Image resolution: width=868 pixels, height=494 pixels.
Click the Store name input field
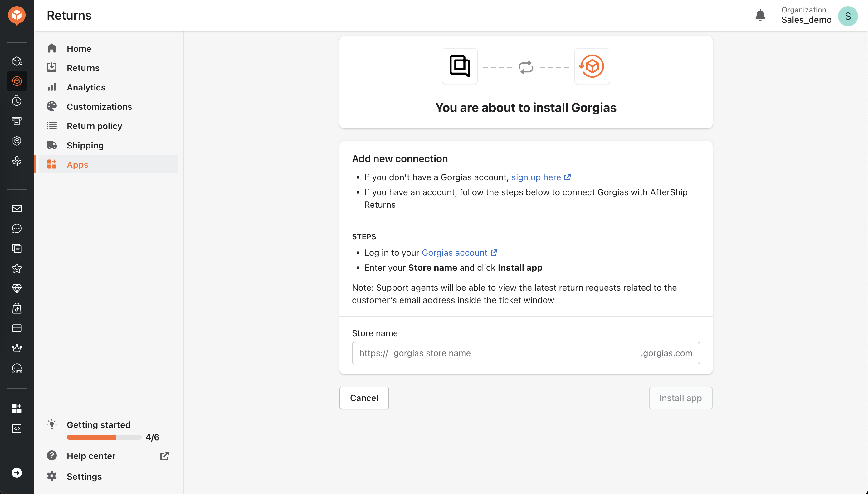coord(526,353)
